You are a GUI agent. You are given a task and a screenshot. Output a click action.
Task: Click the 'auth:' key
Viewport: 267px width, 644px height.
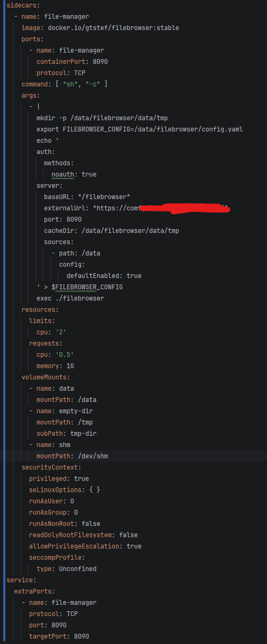point(46,152)
